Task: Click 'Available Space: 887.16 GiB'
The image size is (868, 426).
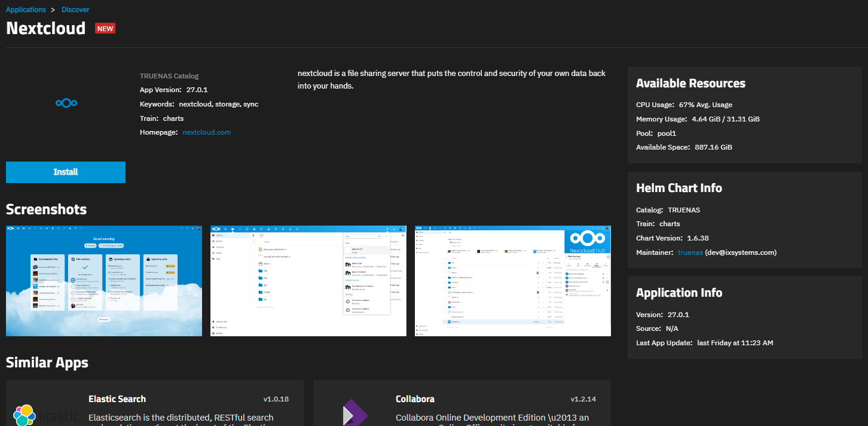Action: [684, 147]
